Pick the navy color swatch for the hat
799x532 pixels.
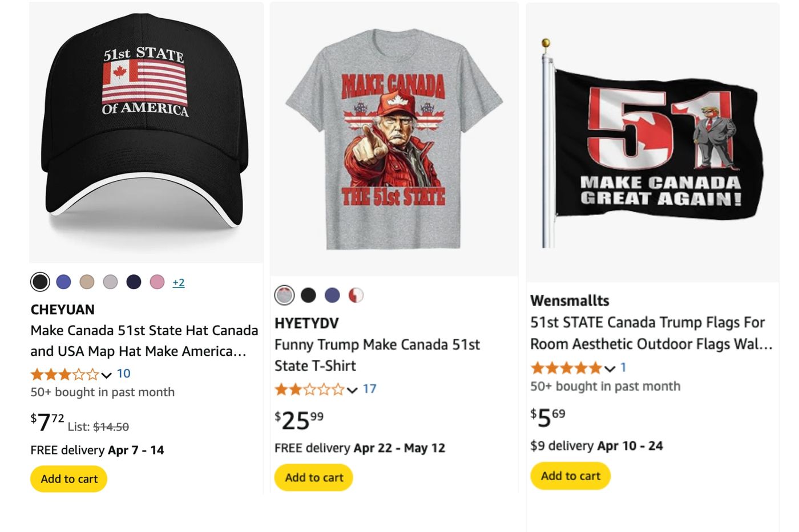(134, 282)
